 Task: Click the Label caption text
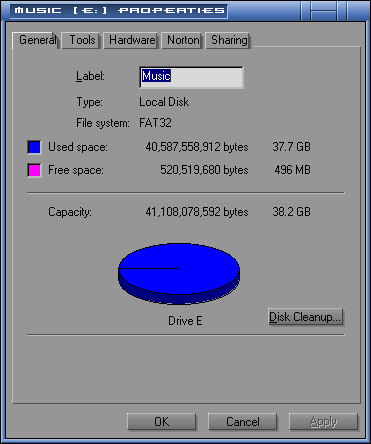(x=90, y=76)
